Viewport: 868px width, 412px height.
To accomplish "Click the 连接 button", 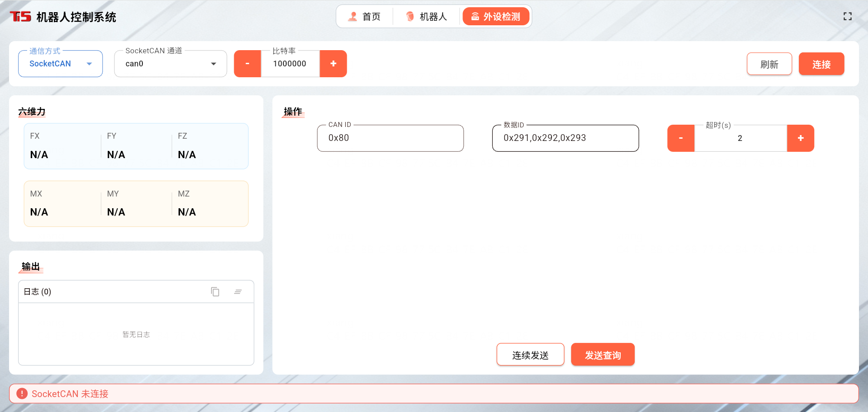I will pyautogui.click(x=821, y=64).
